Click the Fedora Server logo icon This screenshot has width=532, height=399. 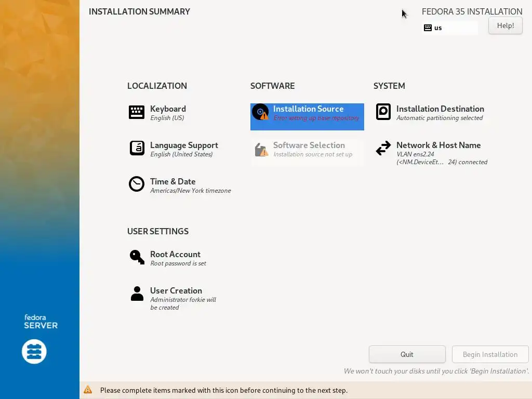tap(34, 352)
